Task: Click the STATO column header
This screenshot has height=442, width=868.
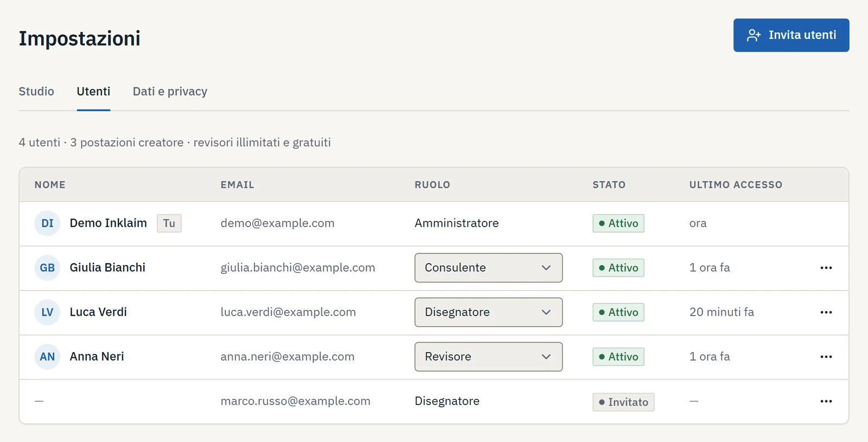Action: coord(609,185)
